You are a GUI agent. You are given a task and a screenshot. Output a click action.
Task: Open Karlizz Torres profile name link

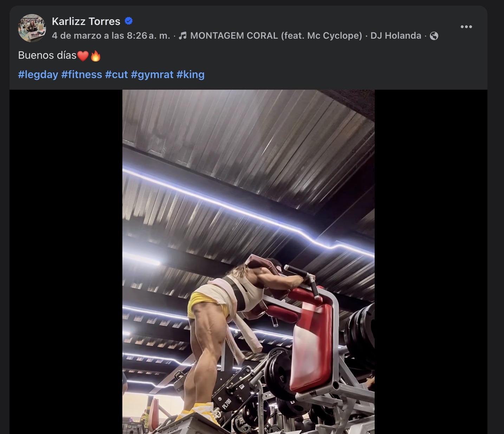pos(86,21)
